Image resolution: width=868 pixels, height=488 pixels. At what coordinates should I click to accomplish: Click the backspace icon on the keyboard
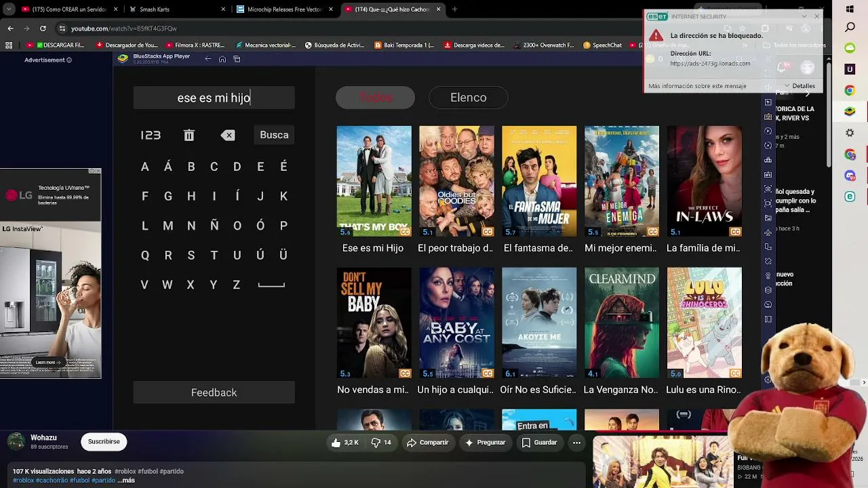click(228, 136)
